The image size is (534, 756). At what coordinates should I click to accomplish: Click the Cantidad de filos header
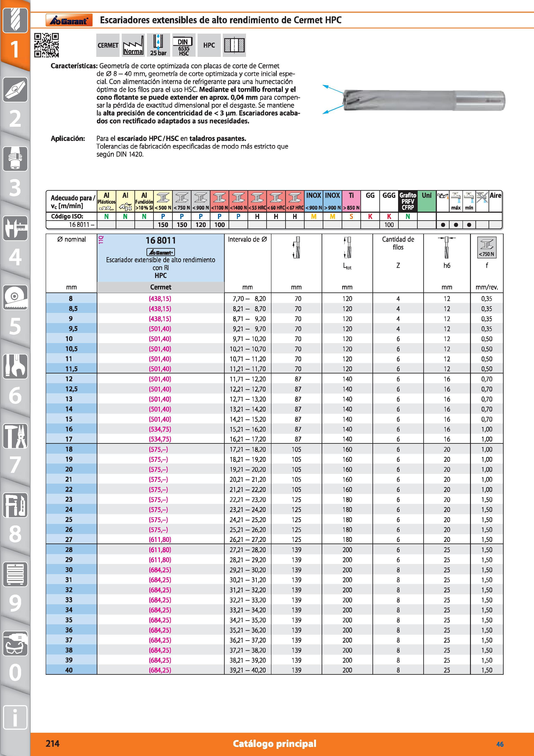398,243
